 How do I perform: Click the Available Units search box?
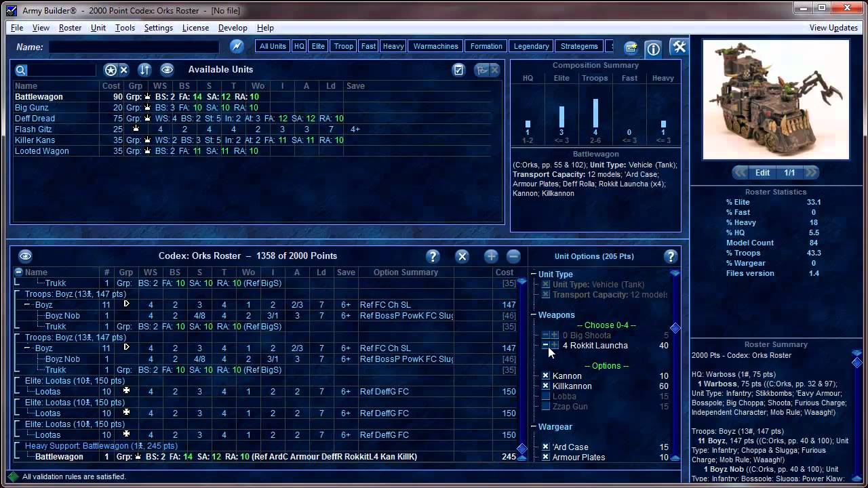point(62,70)
